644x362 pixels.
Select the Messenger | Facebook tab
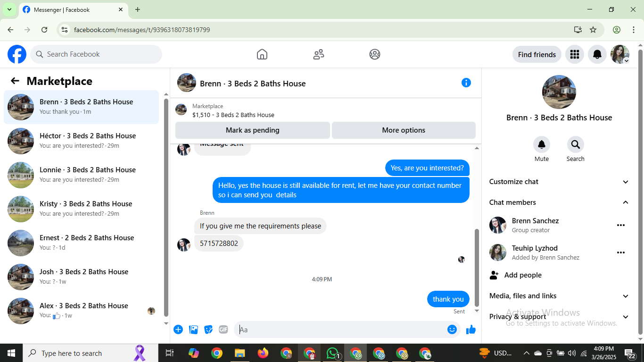[x=73, y=9]
